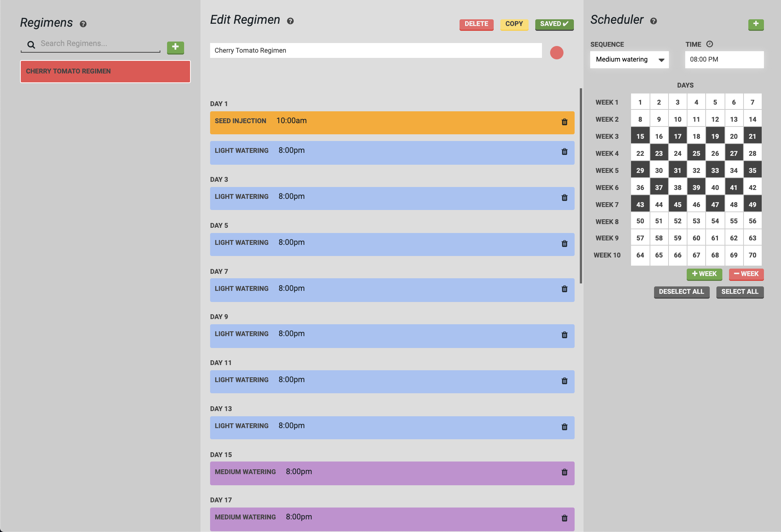Click clock icon next to TIME label
The width and height of the screenshot is (781, 532).
(x=709, y=44)
